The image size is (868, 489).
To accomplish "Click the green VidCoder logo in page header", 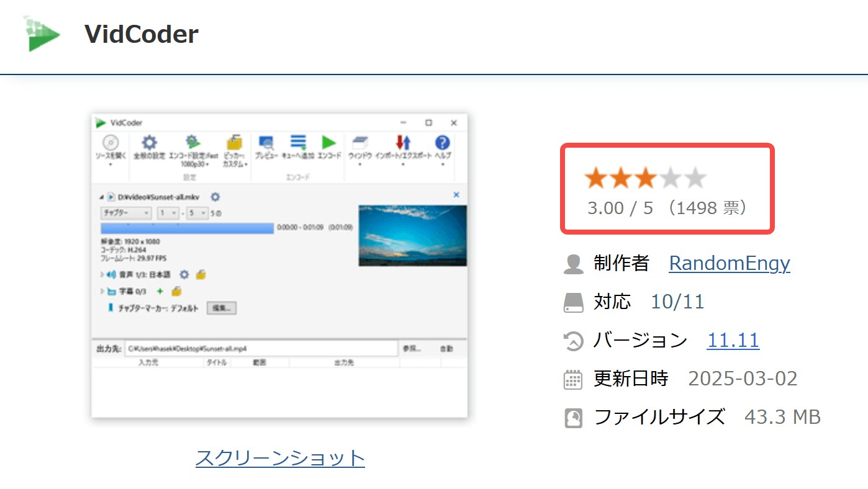I will pos(42,34).
